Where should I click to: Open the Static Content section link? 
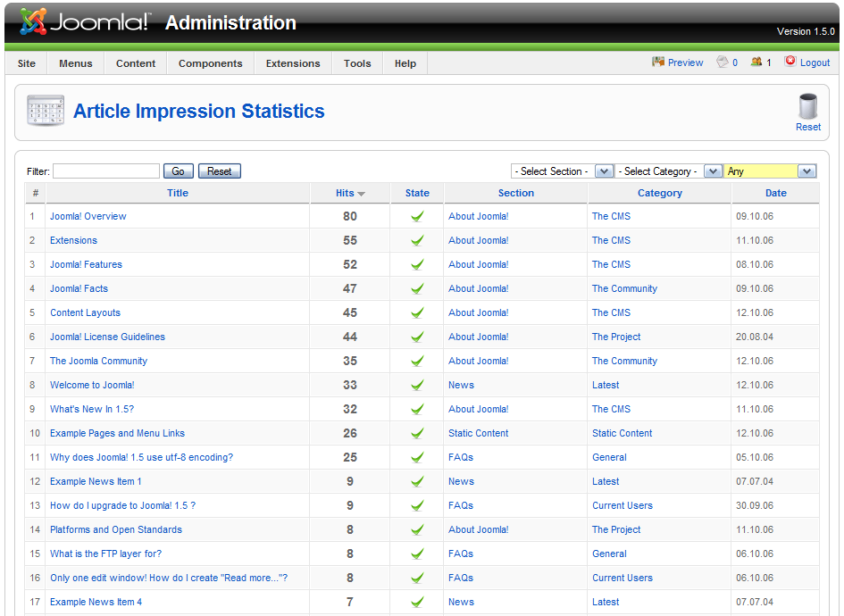(479, 433)
